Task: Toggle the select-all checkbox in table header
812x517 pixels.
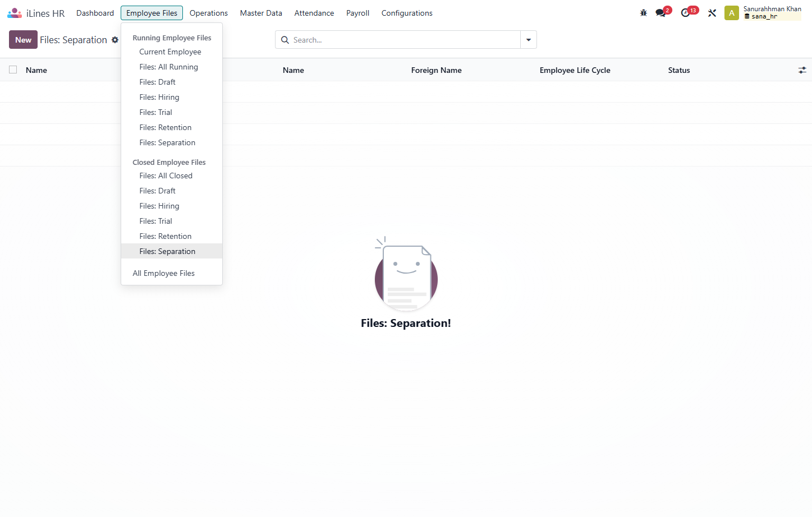Action: (x=13, y=70)
